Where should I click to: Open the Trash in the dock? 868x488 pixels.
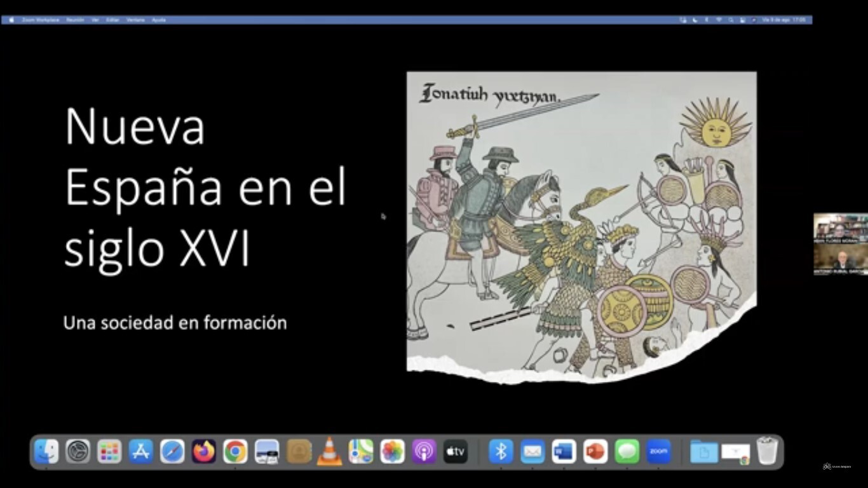[x=768, y=451]
